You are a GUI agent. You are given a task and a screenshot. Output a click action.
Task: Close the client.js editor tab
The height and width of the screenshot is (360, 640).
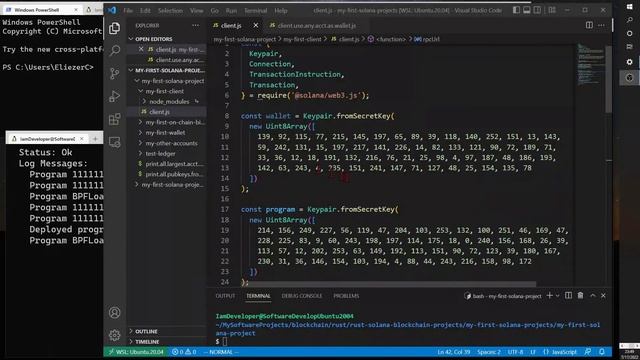coord(256,25)
